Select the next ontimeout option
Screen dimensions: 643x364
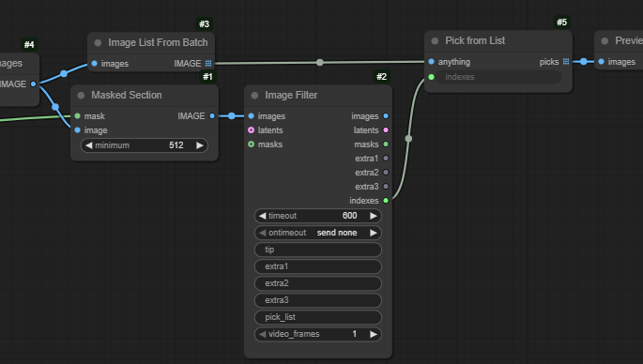pyautogui.click(x=374, y=233)
